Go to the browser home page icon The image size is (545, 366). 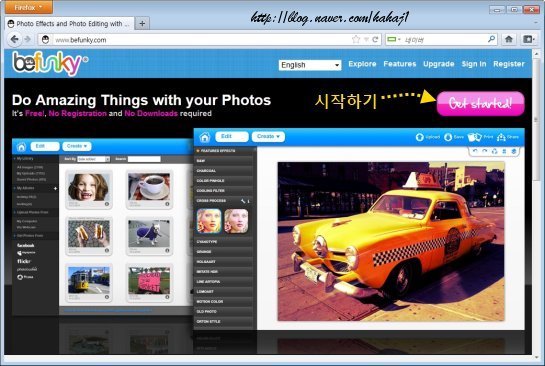[509, 39]
